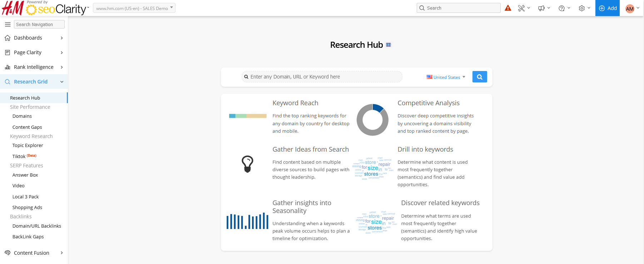This screenshot has height=264, width=644.
Task: Click the red warning alert icon
Action: pyautogui.click(x=508, y=8)
